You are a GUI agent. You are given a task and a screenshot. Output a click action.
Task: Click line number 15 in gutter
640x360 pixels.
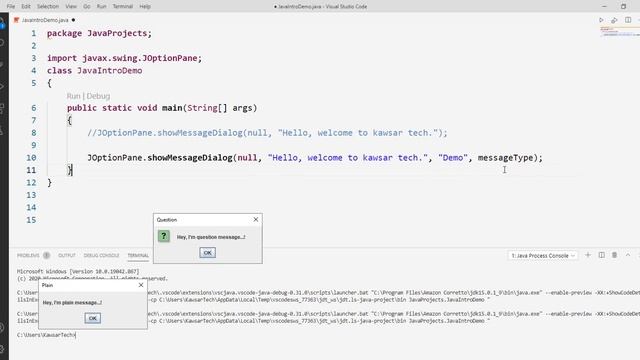point(31,220)
